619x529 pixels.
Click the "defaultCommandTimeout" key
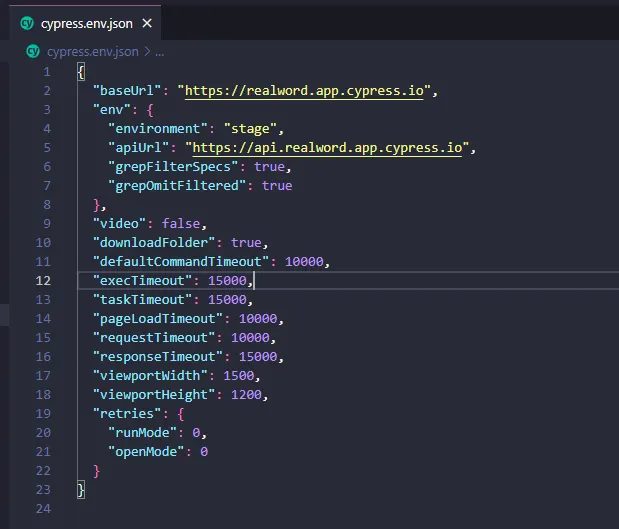181,262
